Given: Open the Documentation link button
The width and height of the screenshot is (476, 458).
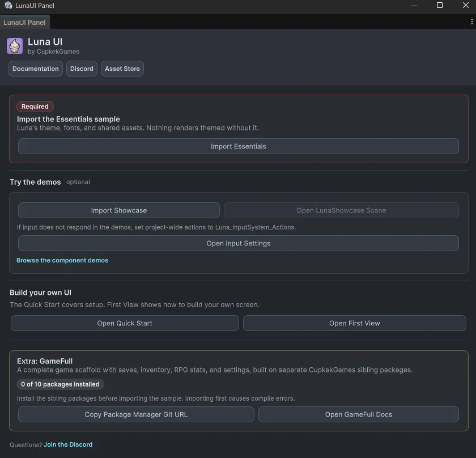Looking at the screenshot, I should point(36,69).
